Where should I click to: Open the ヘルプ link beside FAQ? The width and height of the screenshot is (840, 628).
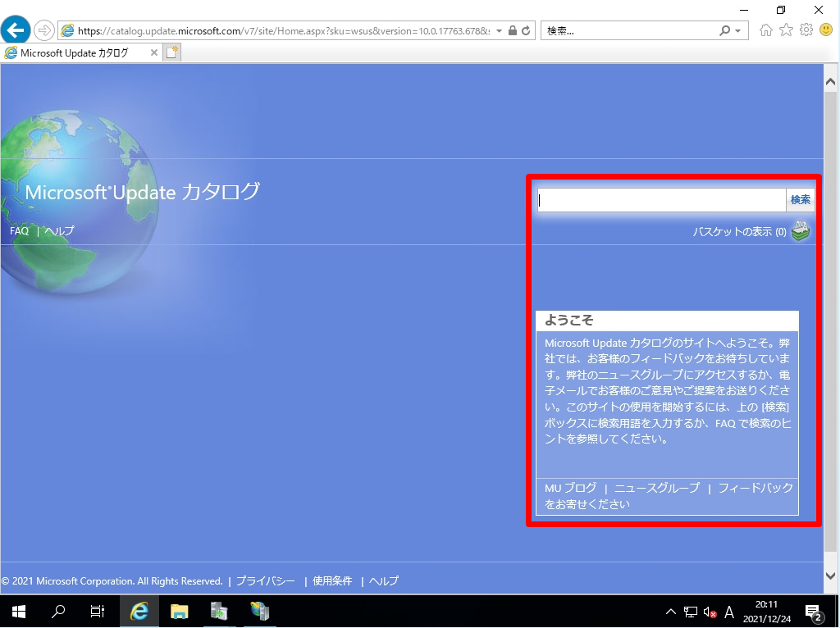click(59, 230)
